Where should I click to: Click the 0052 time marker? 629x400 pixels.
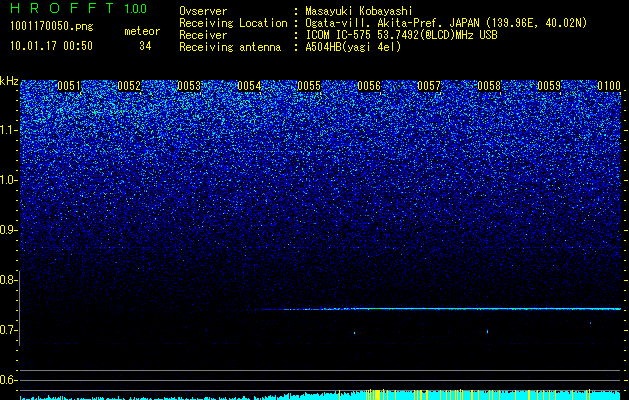(x=129, y=86)
